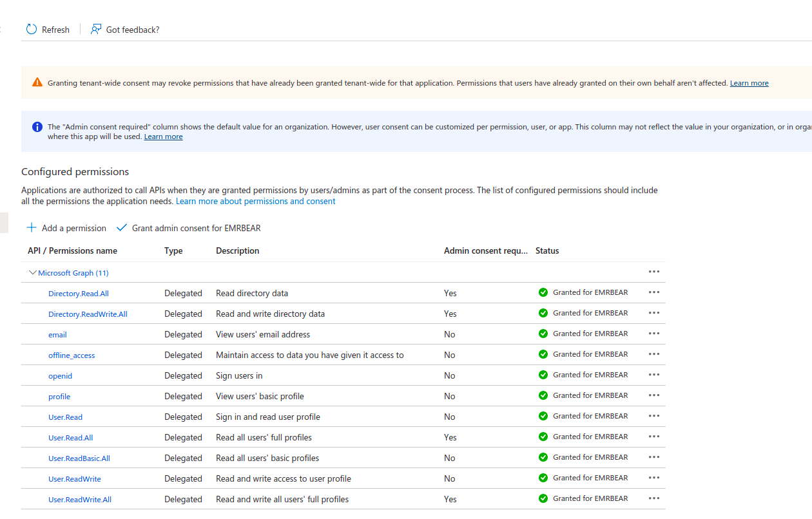Viewport: 812px width, 519px height.
Task: Click the plus icon for Add a permission
Action: point(32,228)
